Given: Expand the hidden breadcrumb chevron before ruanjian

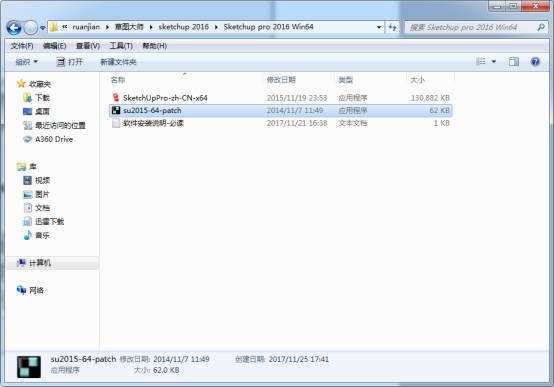Looking at the screenshot, I should tap(65, 27).
